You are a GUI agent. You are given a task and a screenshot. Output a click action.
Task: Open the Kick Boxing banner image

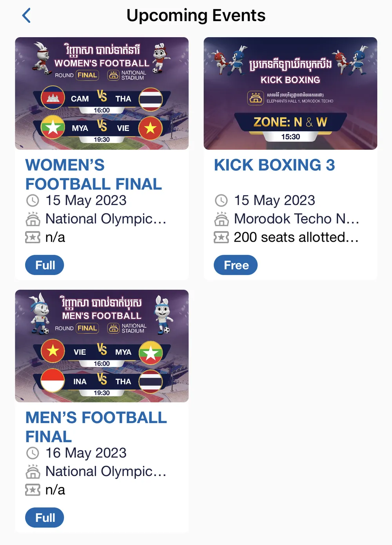tap(290, 93)
